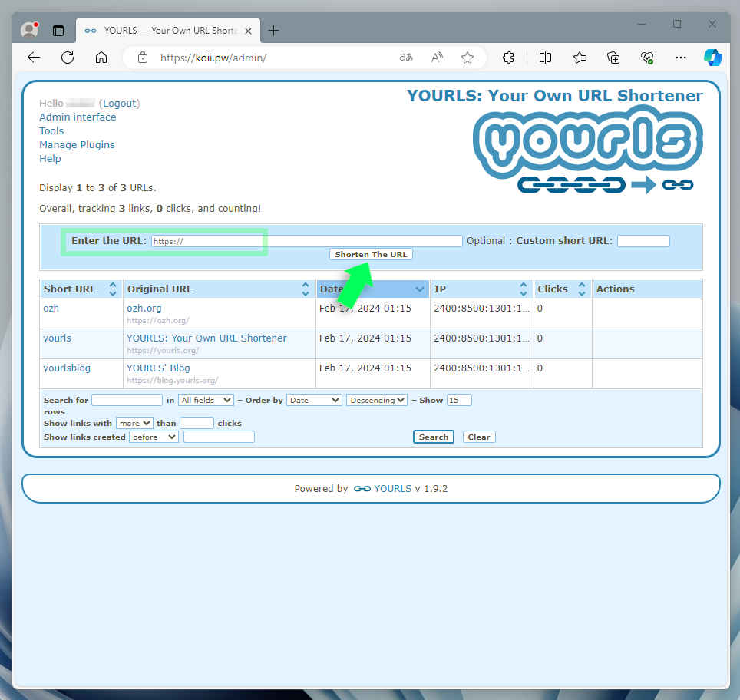
Task: Open the yourlsblog short URL link
Action: coord(67,368)
